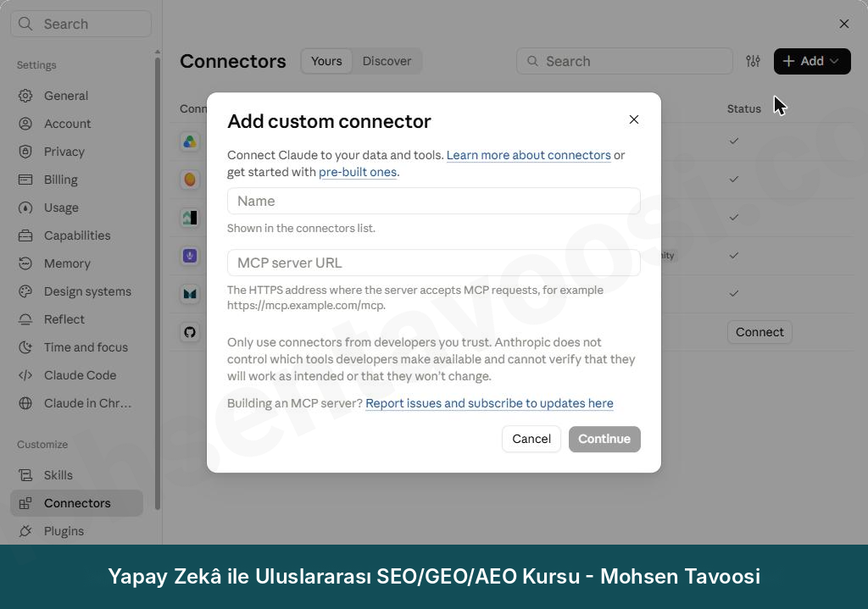
Task: Click Cancel in the dialog
Action: (x=531, y=439)
